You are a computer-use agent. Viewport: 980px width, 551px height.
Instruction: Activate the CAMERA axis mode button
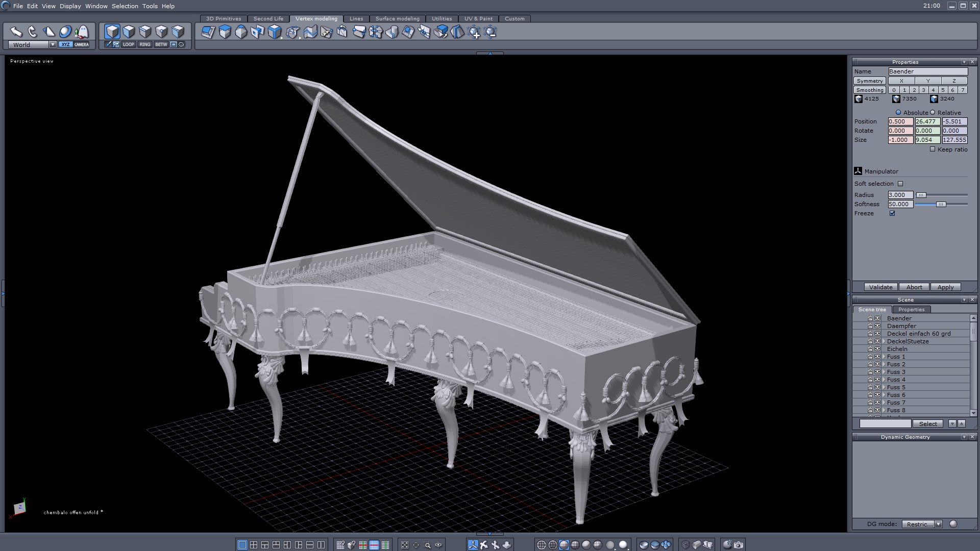coord(82,44)
